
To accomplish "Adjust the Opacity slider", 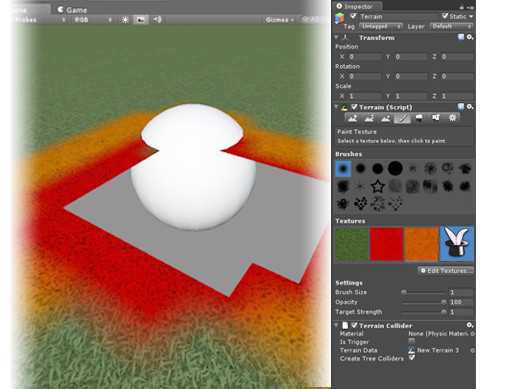I will click(x=423, y=302).
